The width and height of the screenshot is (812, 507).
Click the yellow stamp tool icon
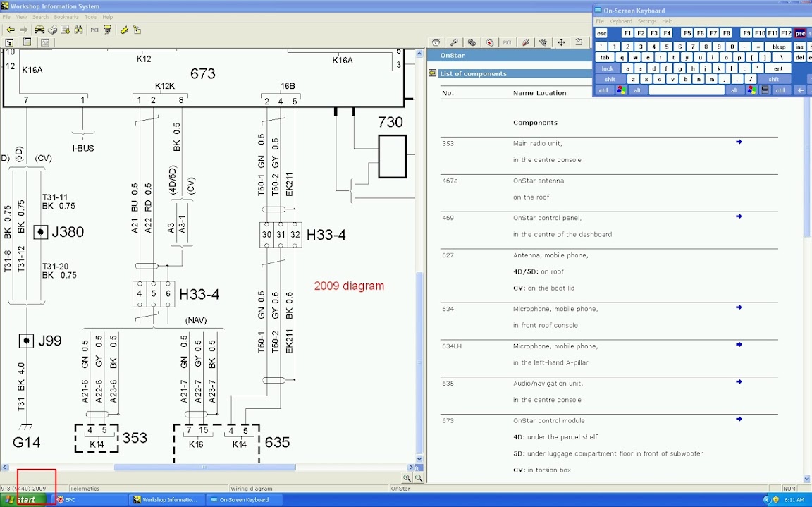(108, 30)
